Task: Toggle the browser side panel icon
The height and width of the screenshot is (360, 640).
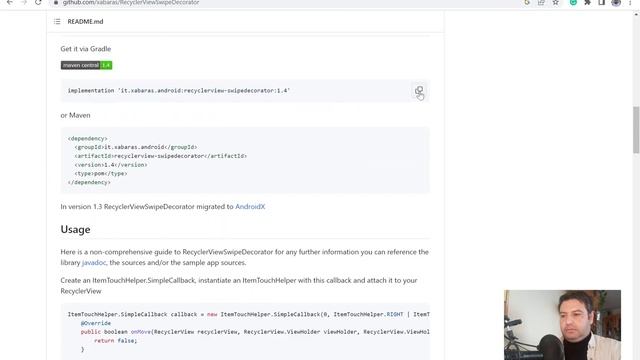Action: click(x=602, y=2)
